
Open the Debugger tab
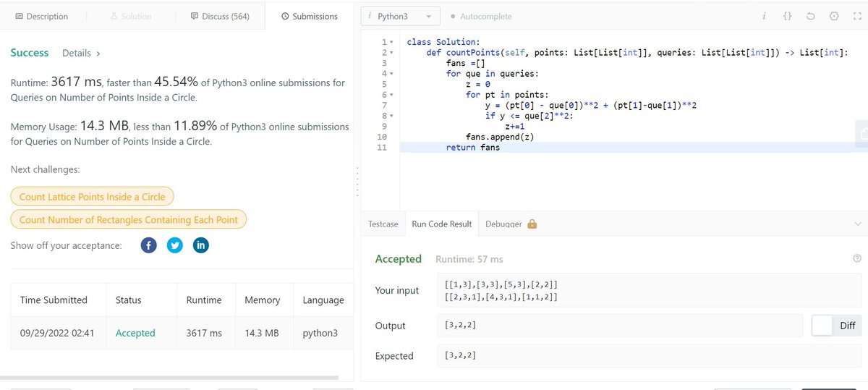pos(511,224)
